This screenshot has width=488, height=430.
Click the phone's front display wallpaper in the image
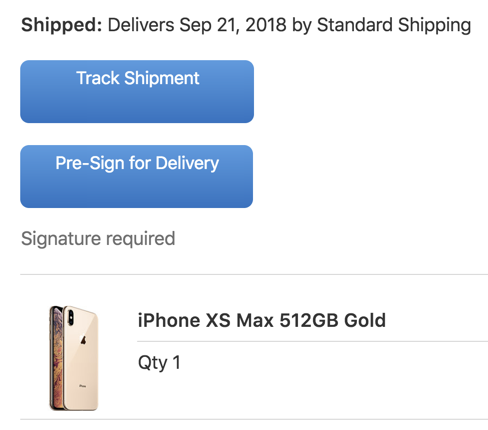click(x=56, y=357)
